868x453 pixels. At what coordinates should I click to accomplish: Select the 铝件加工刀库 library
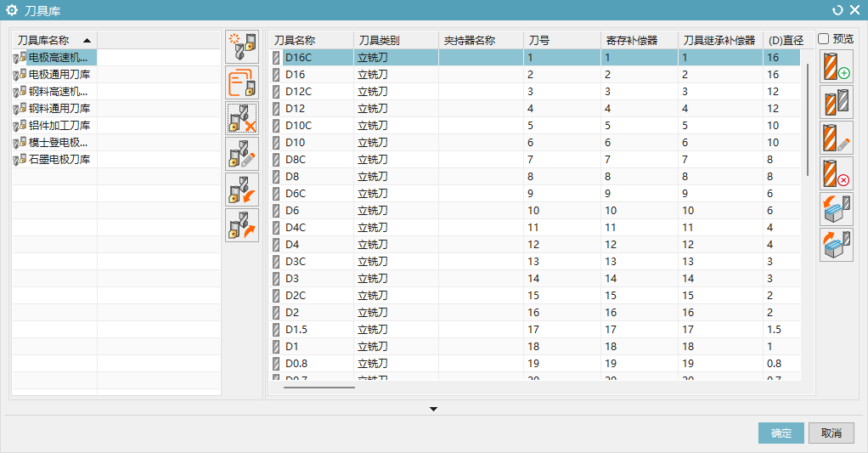(x=55, y=126)
